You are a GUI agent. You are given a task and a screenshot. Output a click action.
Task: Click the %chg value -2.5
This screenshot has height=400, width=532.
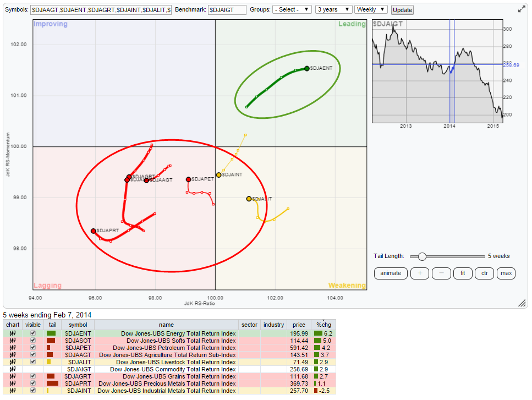click(324, 391)
